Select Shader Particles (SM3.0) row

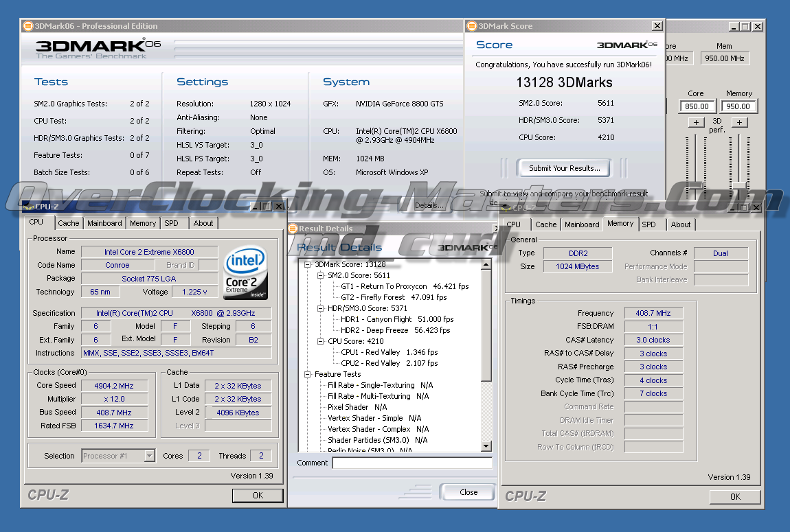point(377,441)
